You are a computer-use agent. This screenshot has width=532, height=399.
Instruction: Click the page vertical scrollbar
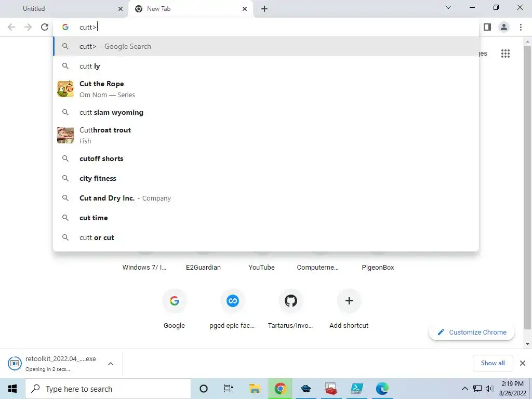pos(527,187)
